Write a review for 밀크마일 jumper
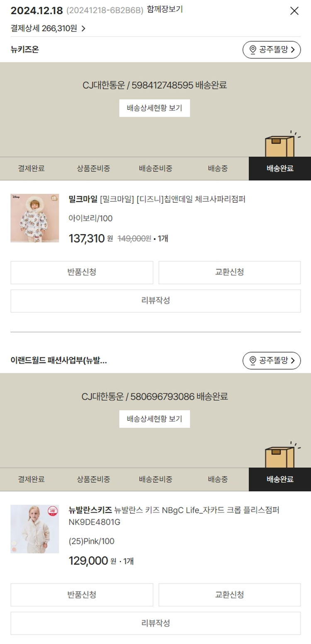Viewport: 311px width, 644px height. [155, 301]
